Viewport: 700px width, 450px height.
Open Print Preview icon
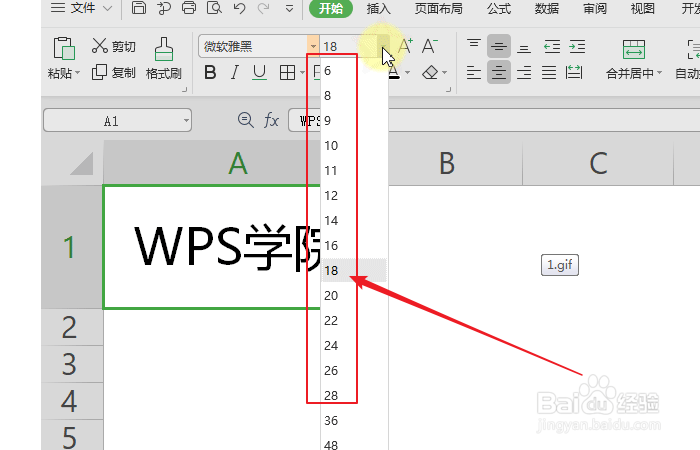pyautogui.click(x=214, y=8)
